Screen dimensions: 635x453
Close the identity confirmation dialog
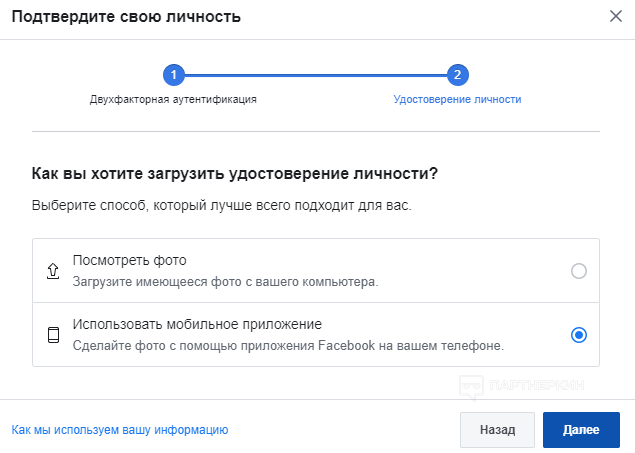pyautogui.click(x=616, y=17)
